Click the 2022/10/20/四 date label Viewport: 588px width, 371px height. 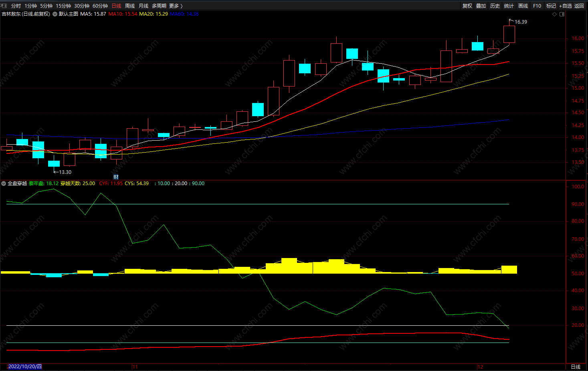(x=25, y=367)
